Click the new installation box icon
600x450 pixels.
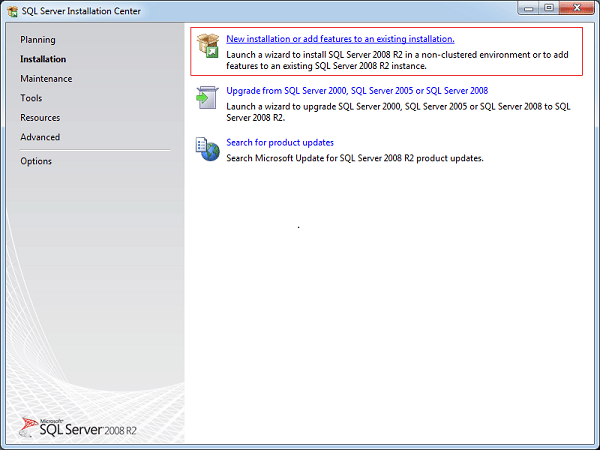(x=208, y=46)
